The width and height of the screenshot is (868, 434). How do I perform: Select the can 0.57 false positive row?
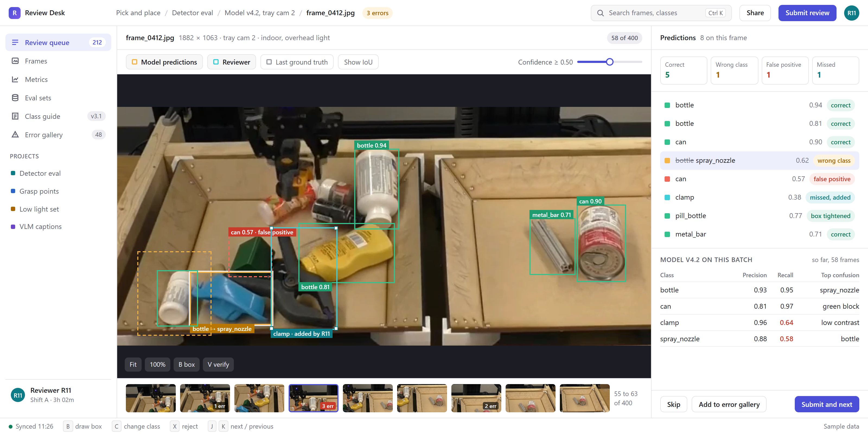pos(759,179)
